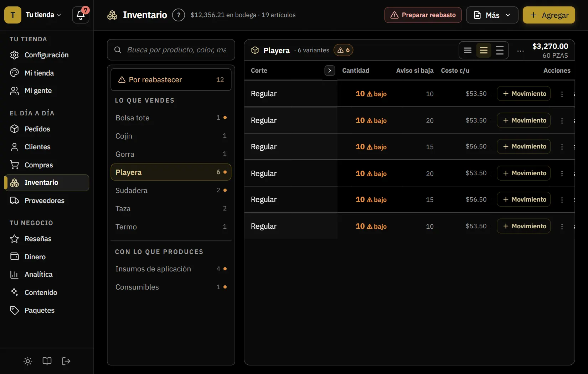Image resolution: width=588 pixels, height=374 pixels.
Task: Open kebab menu for fifth Regular row
Action: [x=562, y=200]
